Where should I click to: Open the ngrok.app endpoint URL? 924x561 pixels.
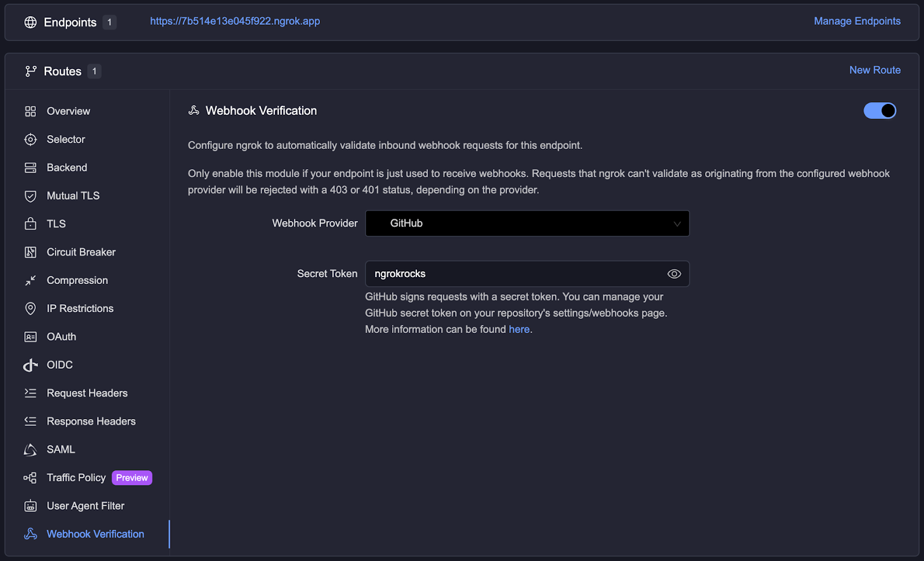[235, 21]
